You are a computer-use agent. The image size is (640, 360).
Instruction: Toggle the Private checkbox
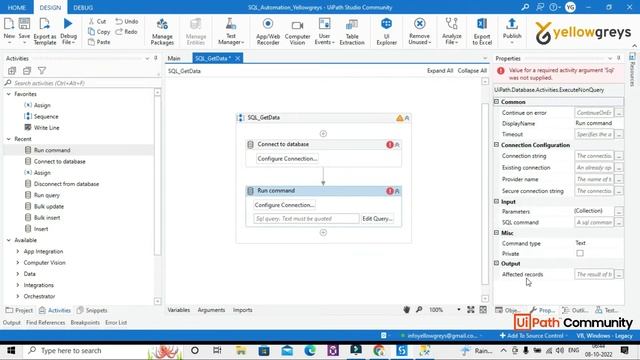click(x=580, y=253)
